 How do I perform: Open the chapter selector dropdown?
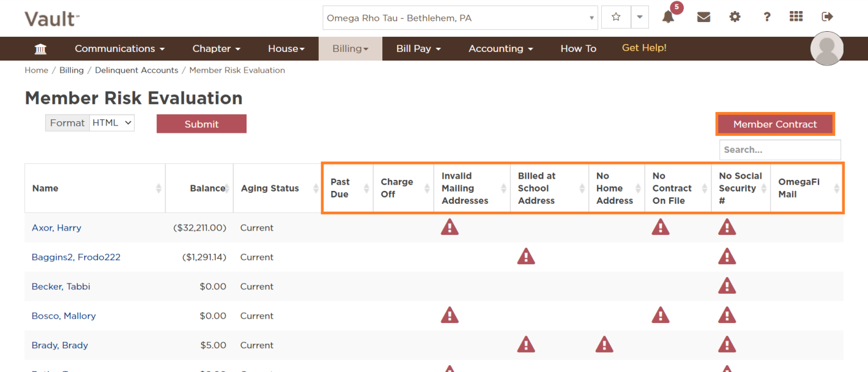(x=461, y=18)
